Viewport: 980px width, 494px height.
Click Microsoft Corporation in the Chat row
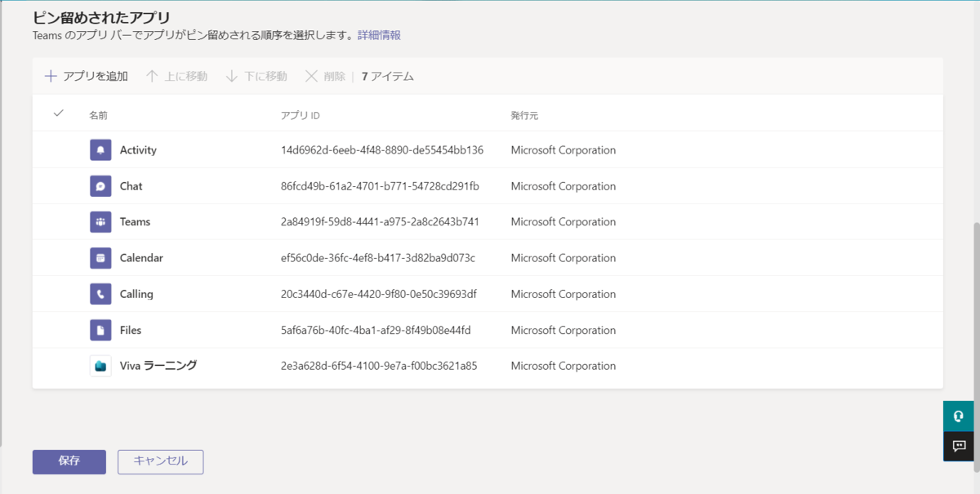pos(563,186)
